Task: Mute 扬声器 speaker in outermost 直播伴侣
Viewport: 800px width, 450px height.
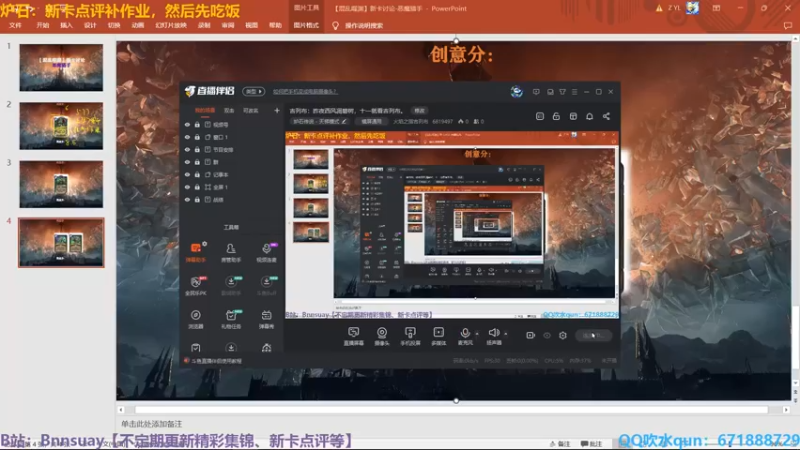Action: coord(493,336)
